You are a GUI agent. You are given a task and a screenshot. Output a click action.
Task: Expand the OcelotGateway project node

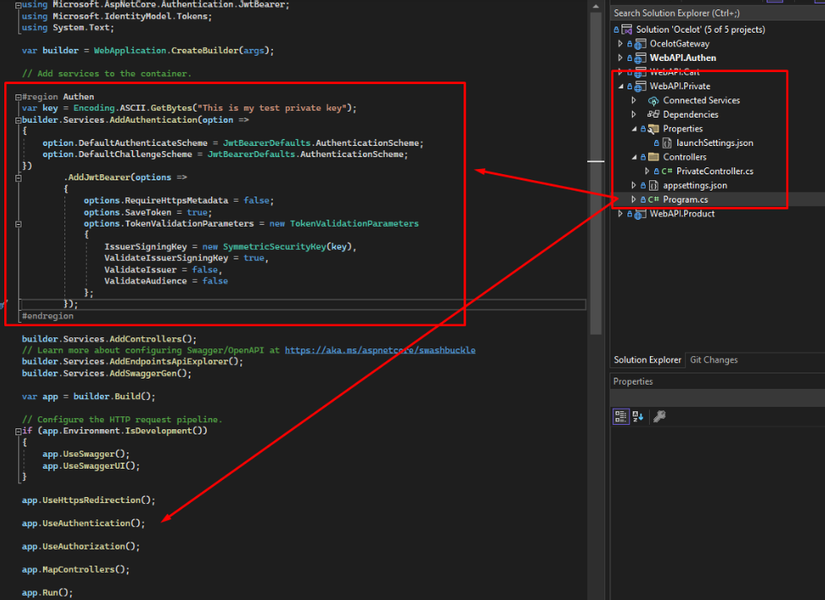(x=620, y=43)
